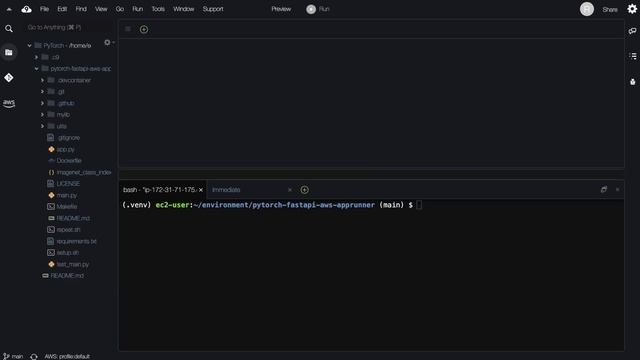Screen dimensions: 640x360
Task: Close the bash terminal tab
Action: [x=201, y=190]
